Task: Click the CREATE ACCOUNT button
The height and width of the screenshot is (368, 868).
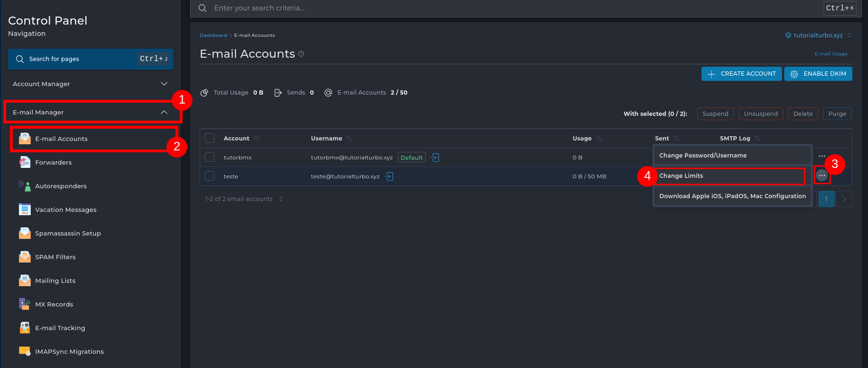Action: click(x=741, y=74)
